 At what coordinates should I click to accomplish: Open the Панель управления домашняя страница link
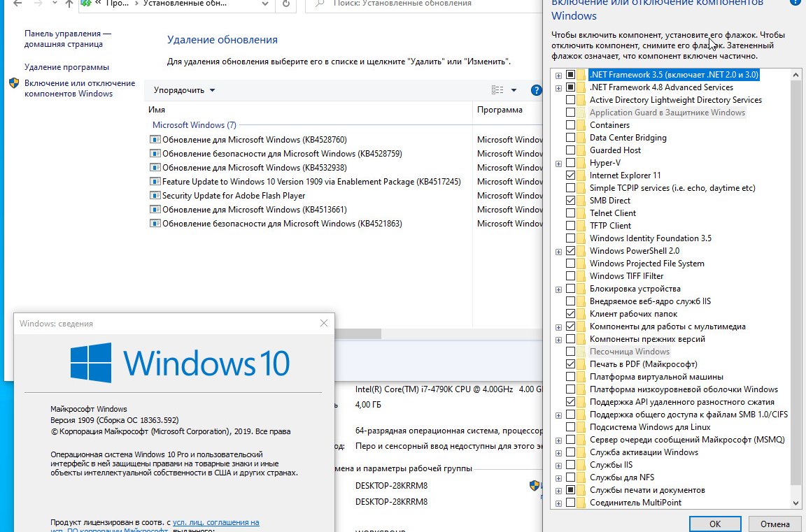coord(68,39)
